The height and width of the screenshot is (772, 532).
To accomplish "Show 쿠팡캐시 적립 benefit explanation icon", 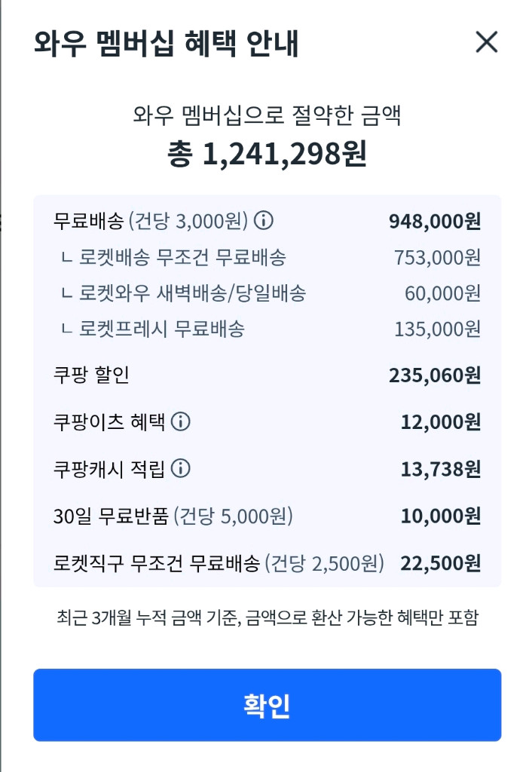I will pos(179,470).
